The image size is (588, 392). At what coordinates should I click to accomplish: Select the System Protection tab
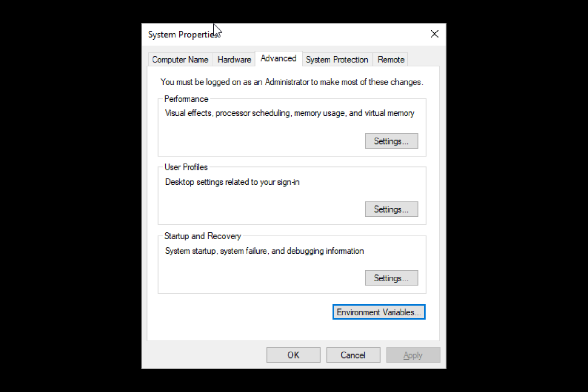[x=336, y=59]
